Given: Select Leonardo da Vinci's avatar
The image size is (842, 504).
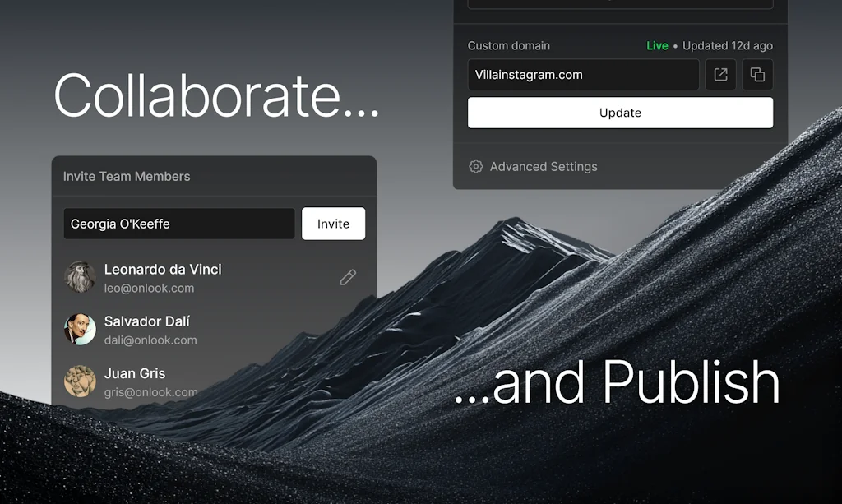Looking at the screenshot, I should (x=81, y=278).
